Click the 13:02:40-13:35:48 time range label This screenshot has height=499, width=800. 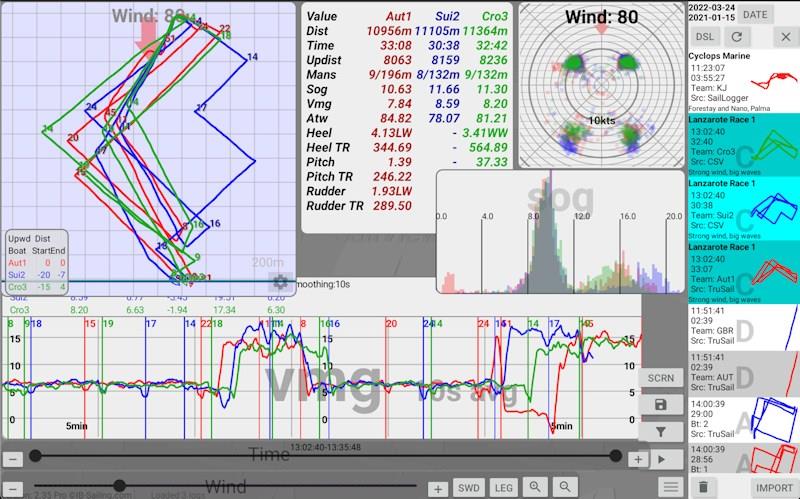click(x=326, y=447)
